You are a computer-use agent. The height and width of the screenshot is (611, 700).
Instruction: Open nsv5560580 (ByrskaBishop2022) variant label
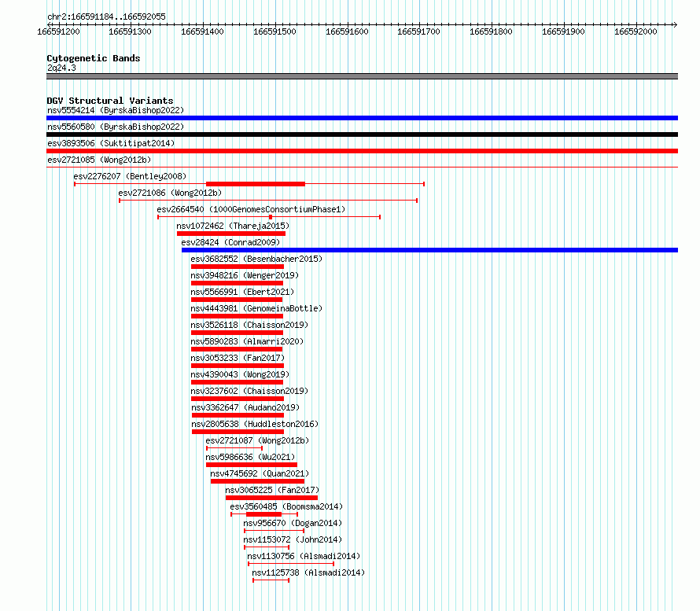pos(116,127)
